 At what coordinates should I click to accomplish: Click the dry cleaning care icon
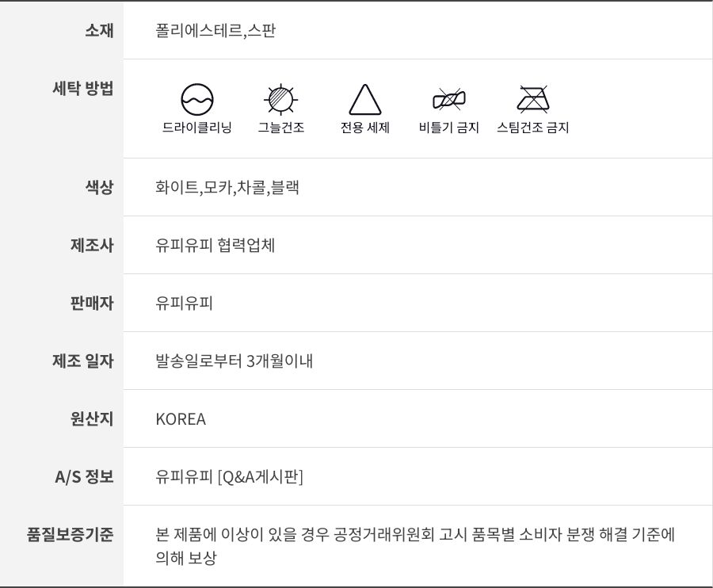coord(196,100)
